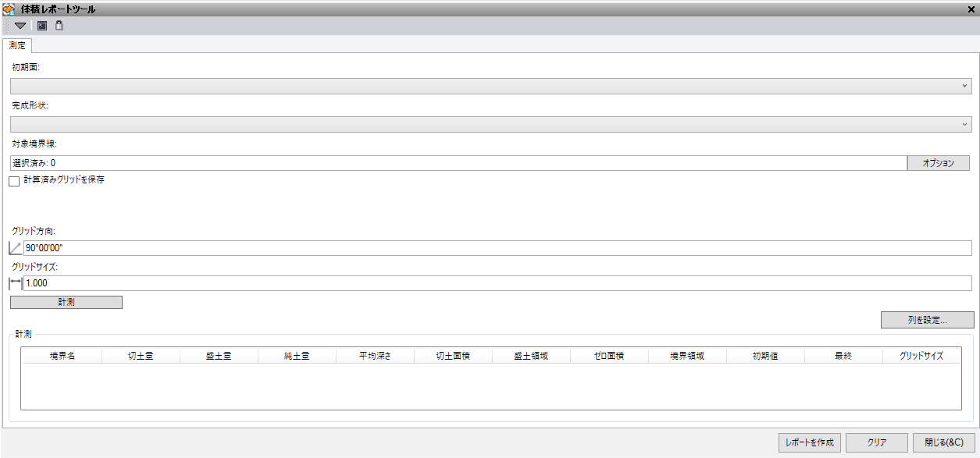This screenshot has height=458, width=980.
Task: Click the オプション button
Action: click(x=938, y=163)
